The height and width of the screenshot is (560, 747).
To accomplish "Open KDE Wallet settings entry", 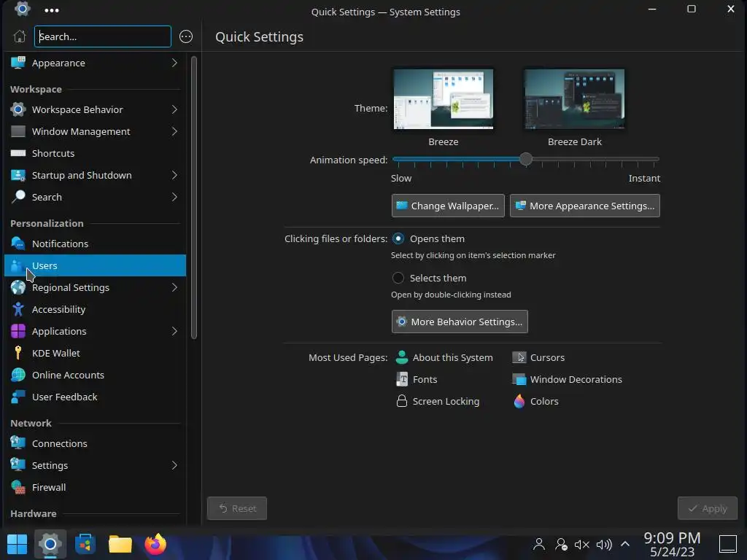I will (96, 353).
